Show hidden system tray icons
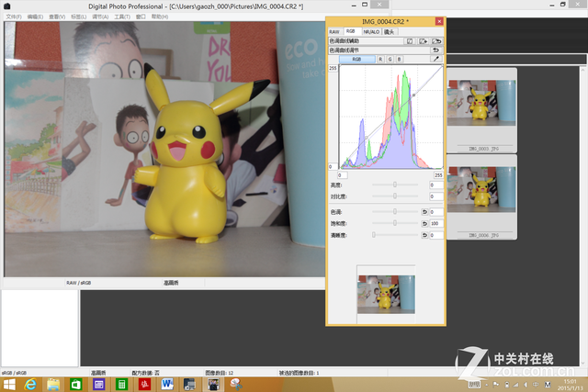This screenshot has width=588, height=392. coord(486,385)
